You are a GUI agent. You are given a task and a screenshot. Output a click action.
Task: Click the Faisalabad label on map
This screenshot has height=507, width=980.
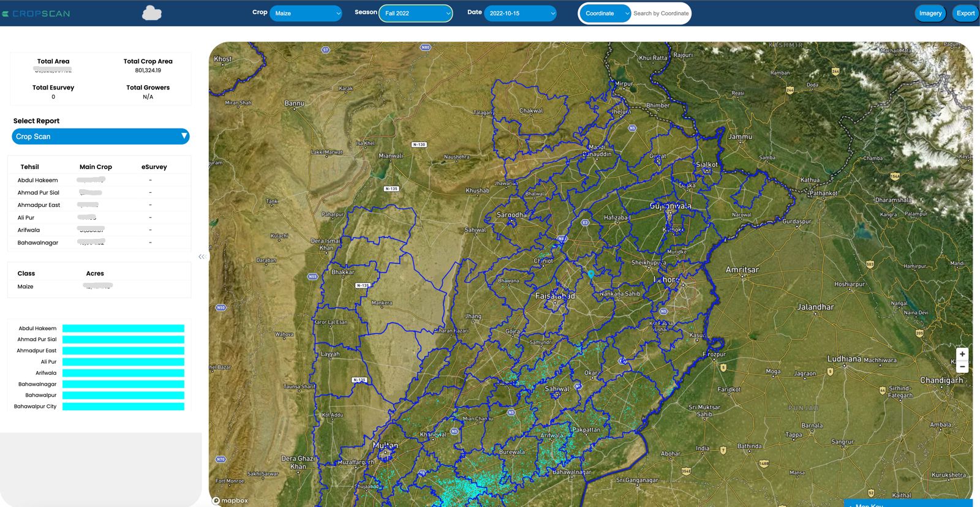555,296
